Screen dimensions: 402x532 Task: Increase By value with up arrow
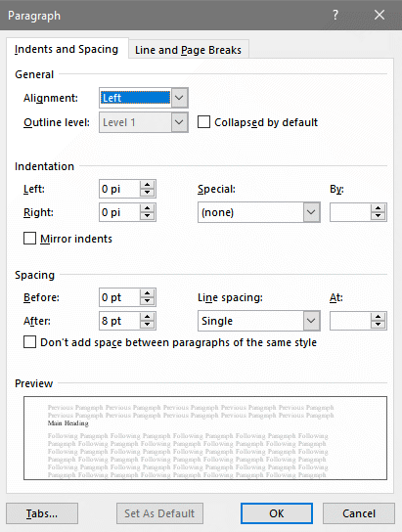point(378,208)
